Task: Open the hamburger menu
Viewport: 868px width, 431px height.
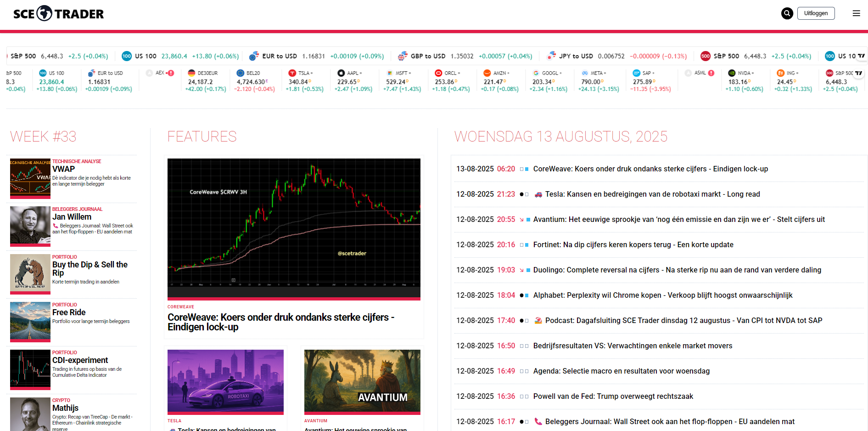Action: point(856,13)
